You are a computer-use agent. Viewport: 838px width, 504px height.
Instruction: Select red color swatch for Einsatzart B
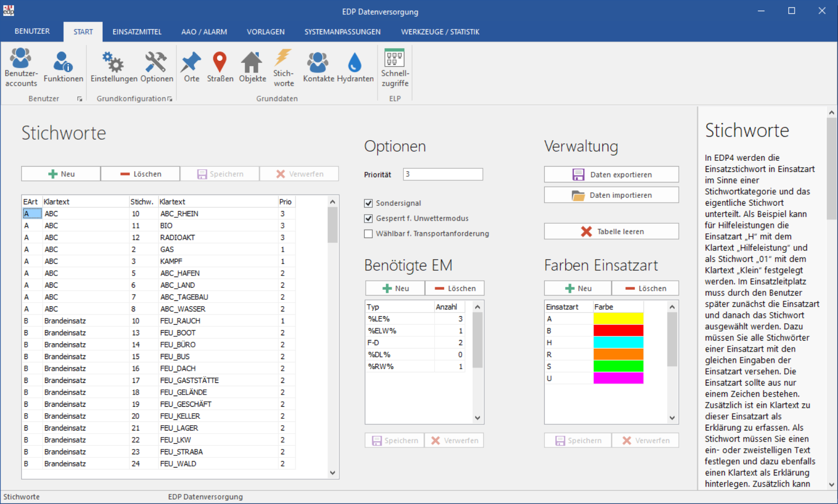click(618, 331)
